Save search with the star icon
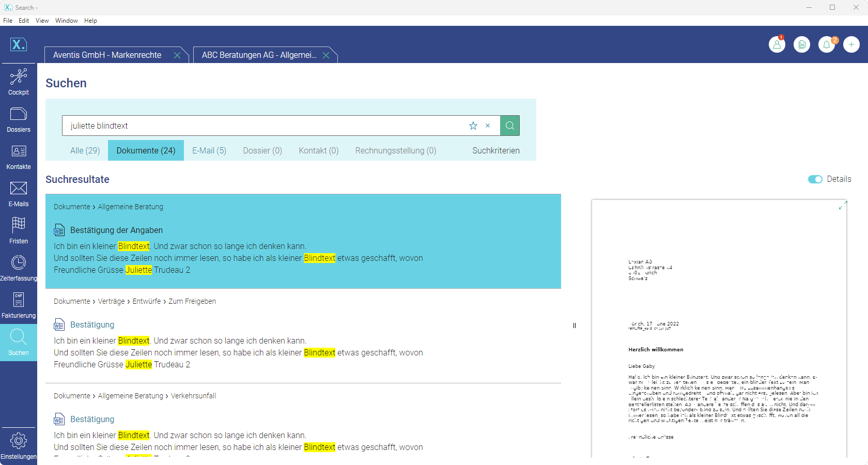Screen dimensions: 868x465 [x=473, y=126]
